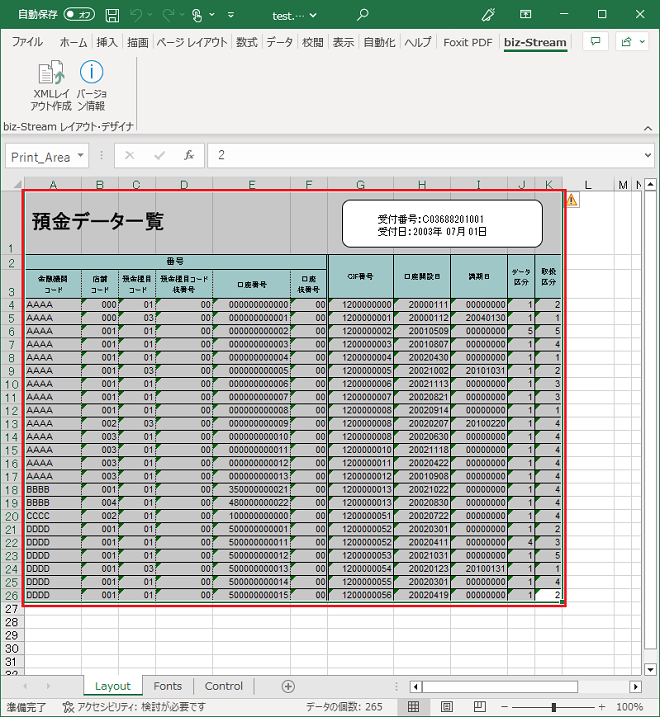The image size is (660, 717).
Task: Switch to the ヘルプ tab
Action: coord(418,42)
